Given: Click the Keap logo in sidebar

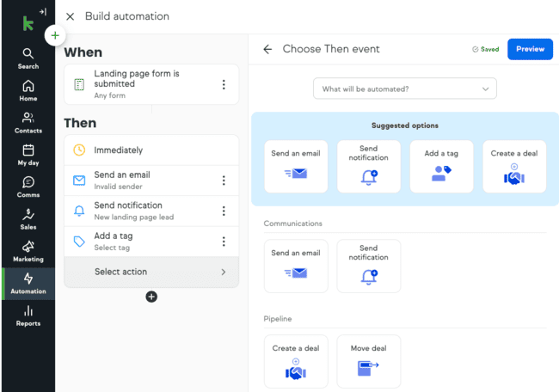Looking at the screenshot, I should point(28,23).
